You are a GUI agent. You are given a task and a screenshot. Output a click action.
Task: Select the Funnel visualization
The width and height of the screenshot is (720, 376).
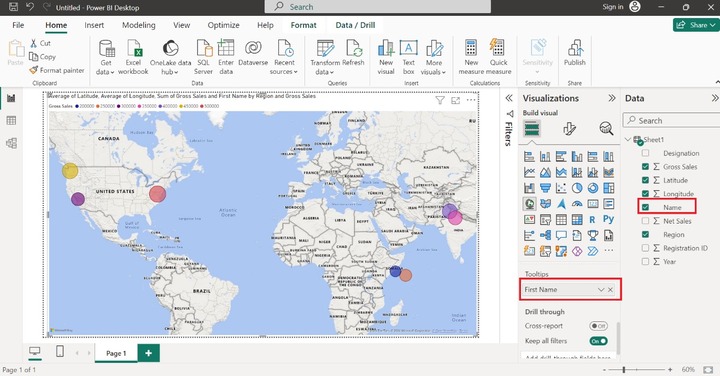tap(545, 188)
